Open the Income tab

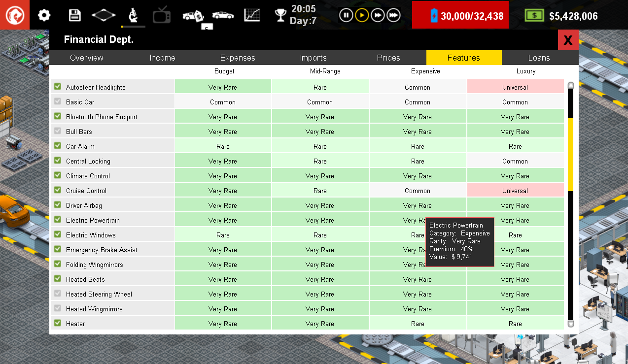click(x=163, y=58)
